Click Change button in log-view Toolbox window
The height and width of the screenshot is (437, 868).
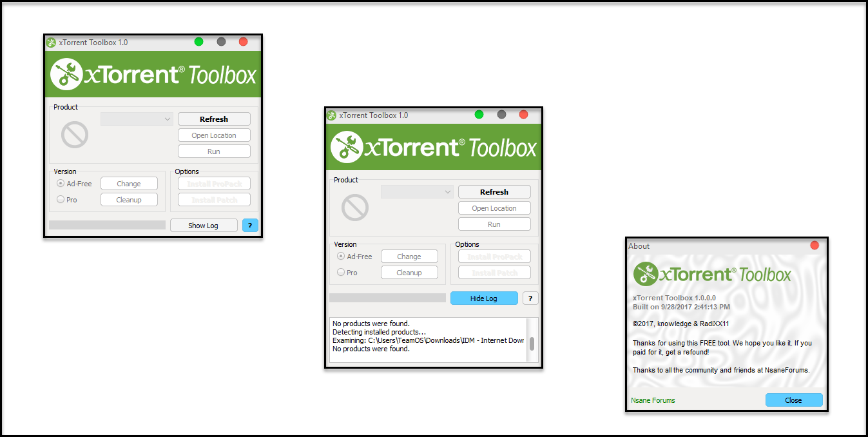[409, 257]
